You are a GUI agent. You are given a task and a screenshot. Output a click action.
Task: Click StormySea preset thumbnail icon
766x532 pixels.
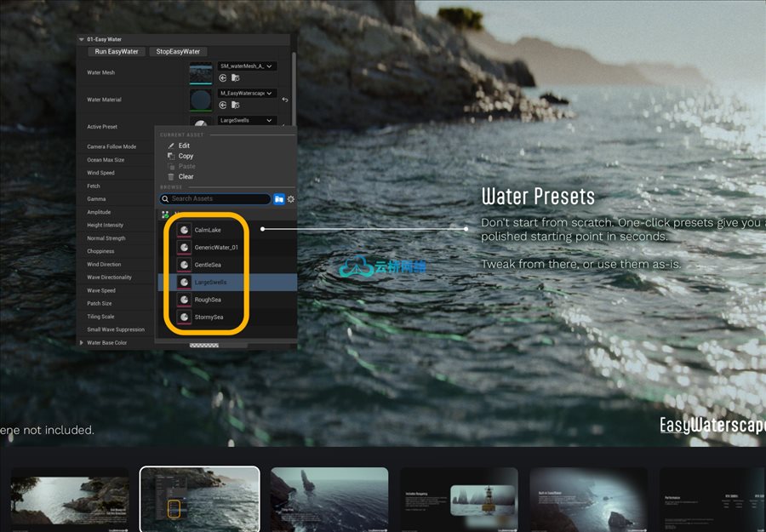[184, 317]
